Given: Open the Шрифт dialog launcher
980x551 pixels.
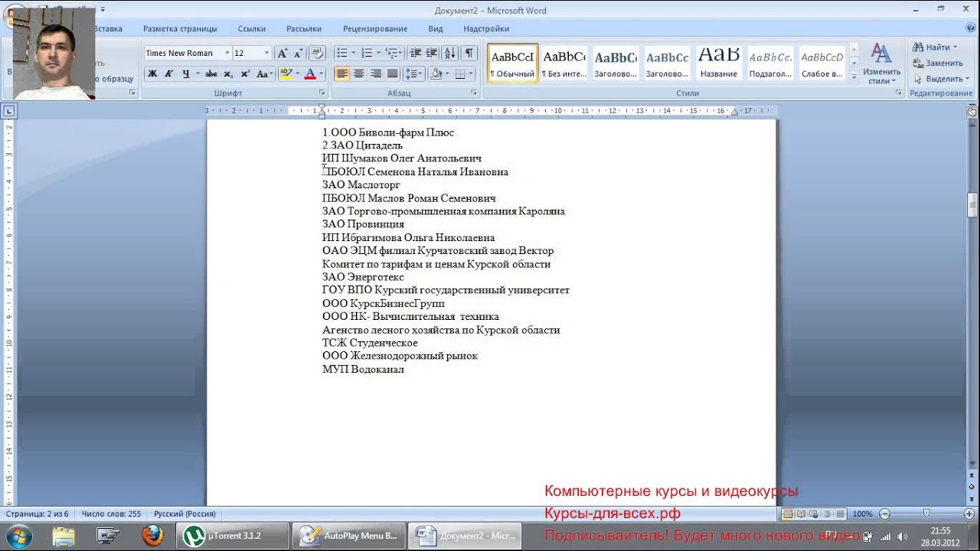Looking at the screenshot, I should pyautogui.click(x=322, y=93).
